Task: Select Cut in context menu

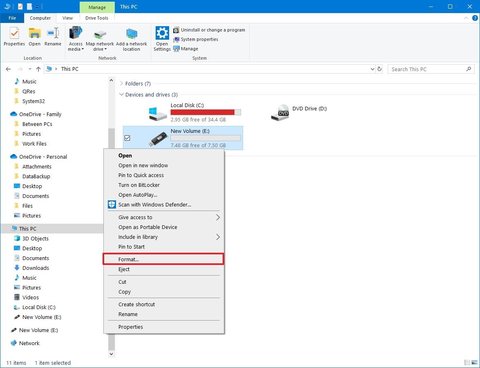Action: point(164,282)
